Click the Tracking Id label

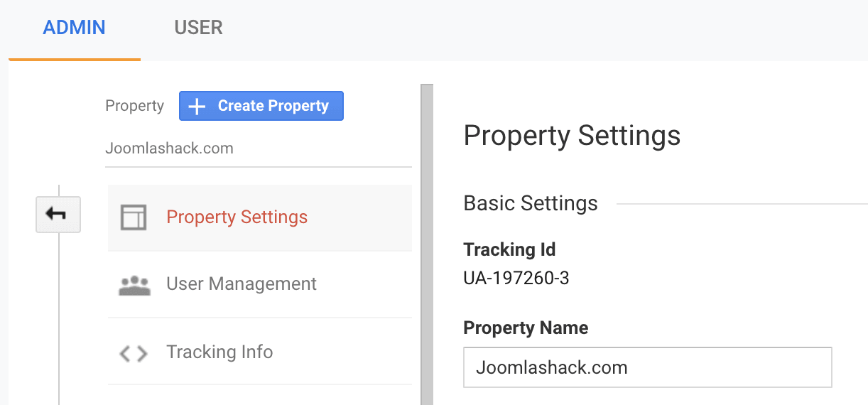[x=509, y=250]
